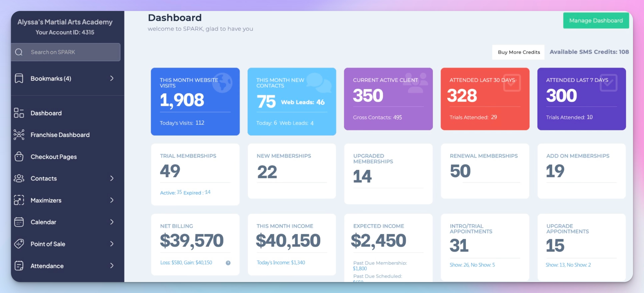Screen dimensions: 644x293
Task: Open Franchise Dashboard menu item
Action: pyautogui.click(x=60, y=135)
